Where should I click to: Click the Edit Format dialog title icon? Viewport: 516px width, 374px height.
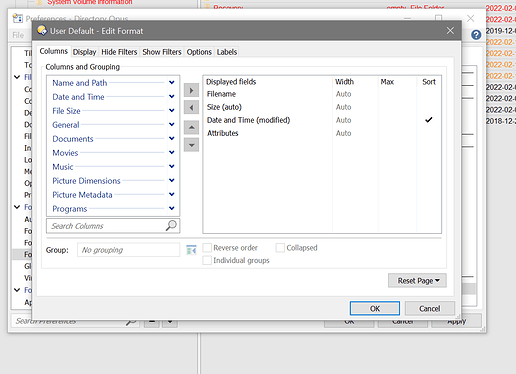coord(42,31)
